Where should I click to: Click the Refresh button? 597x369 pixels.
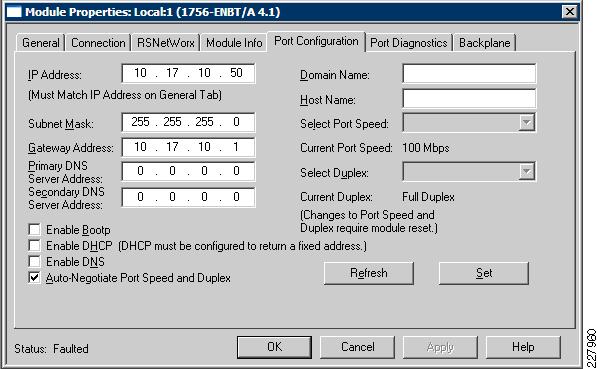pyautogui.click(x=369, y=273)
